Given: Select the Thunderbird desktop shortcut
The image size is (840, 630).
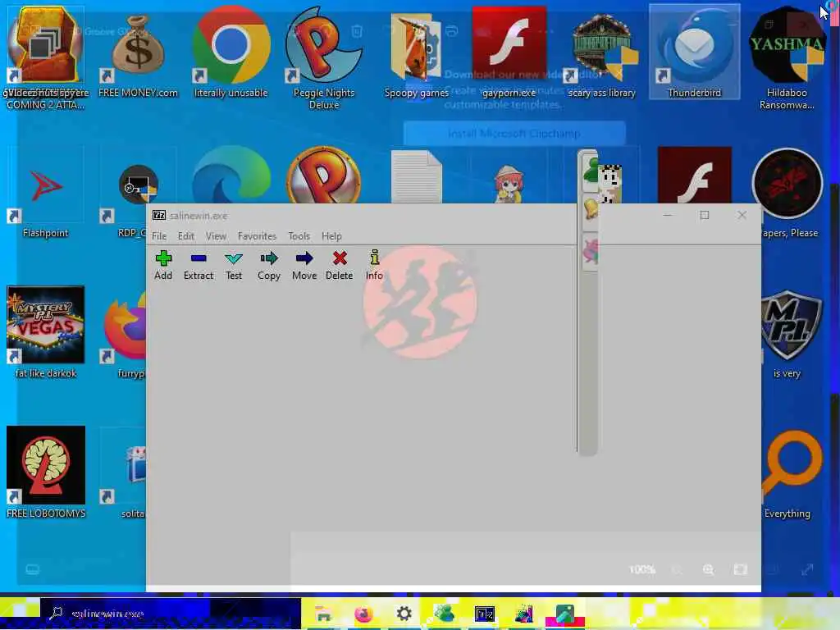Looking at the screenshot, I should 694,52.
